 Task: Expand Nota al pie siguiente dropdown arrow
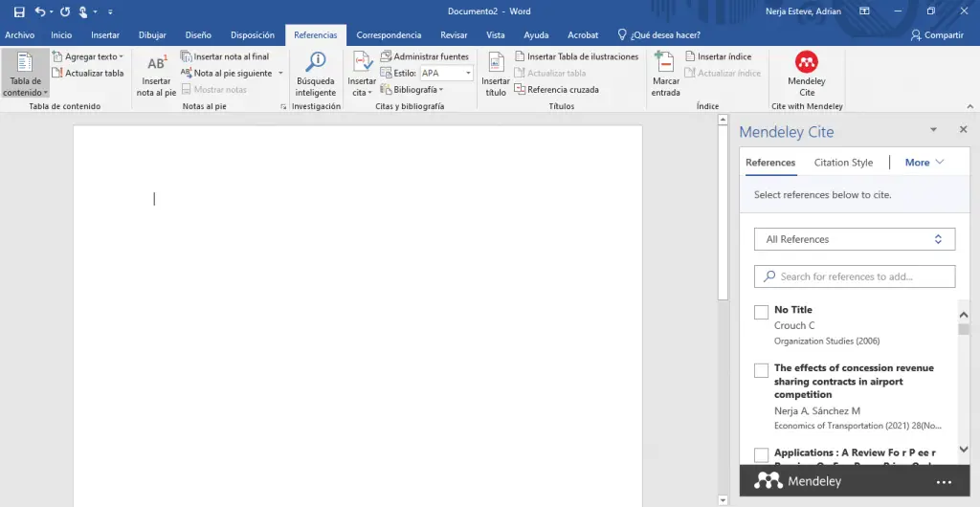click(x=280, y=73)
